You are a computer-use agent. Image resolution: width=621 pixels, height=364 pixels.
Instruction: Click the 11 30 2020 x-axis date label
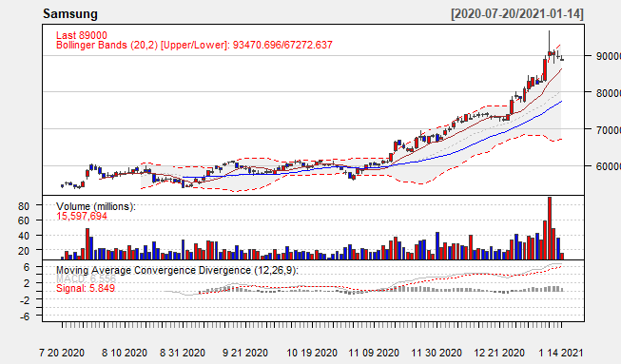(437, 353)
